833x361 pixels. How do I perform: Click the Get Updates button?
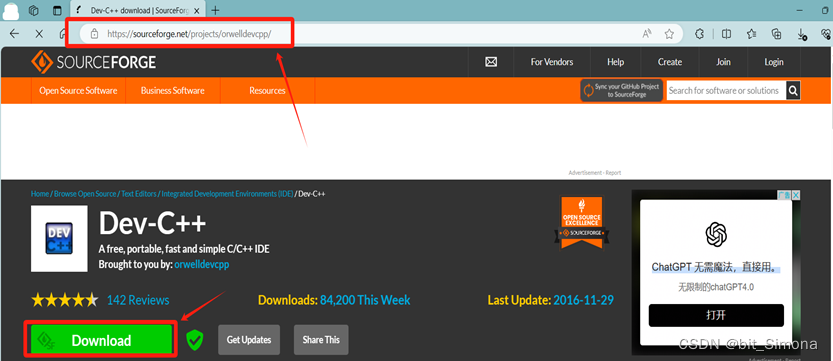(x=249, y=340)
